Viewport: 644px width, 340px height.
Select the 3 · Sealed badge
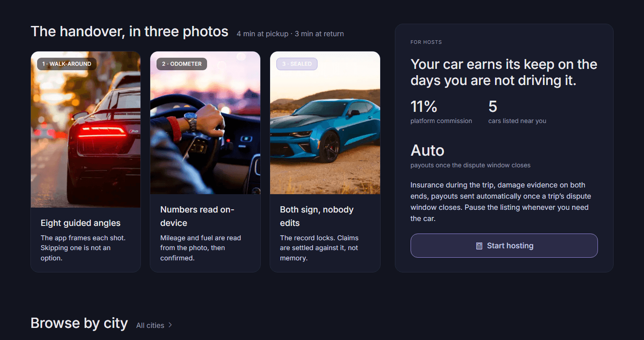[x=297, y=64]
